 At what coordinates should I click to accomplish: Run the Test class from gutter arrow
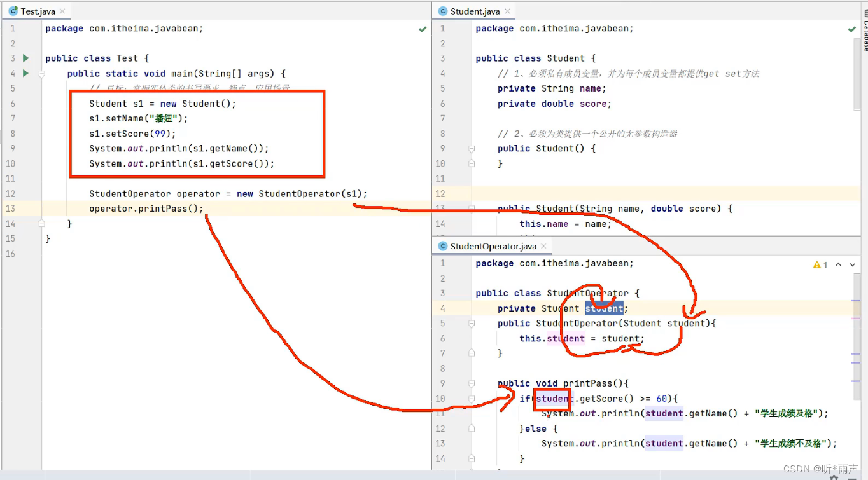26,58
